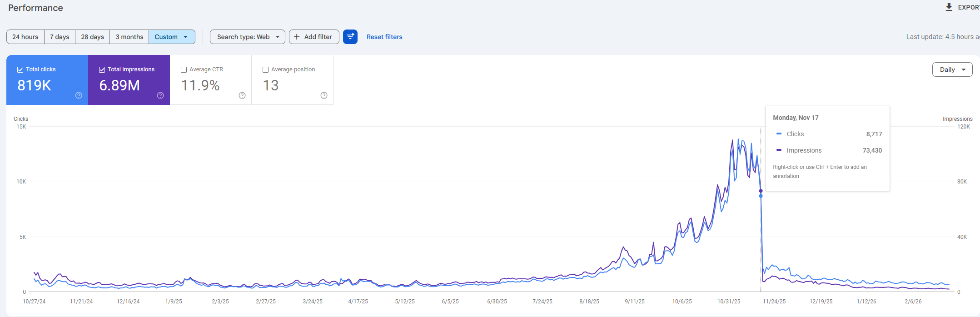Open help icon on Total clicks card
Screen dimensions: 980x317
pos(79,95)
